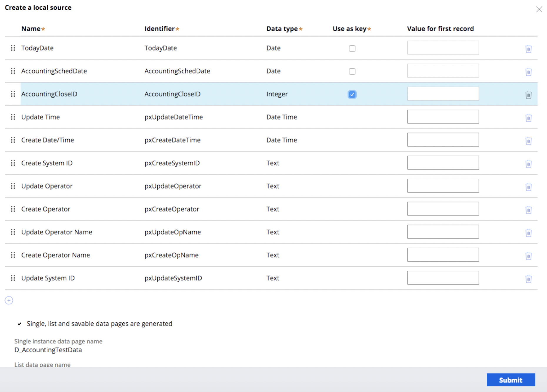The height and width of the screenshot is (392, 547).
Task: Click trash icon for AccountingCloseID row
Action: [x=528, y=94]
